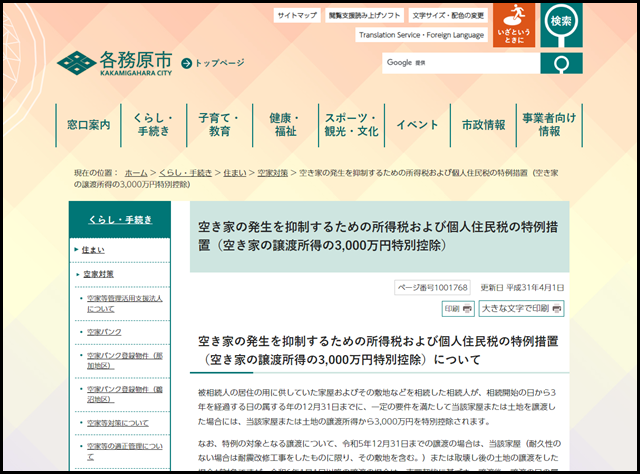Image resolution: width=640 pixels, height=474 pixels.
Task: Click the 更新日 平成31年4月1日 text
Action: pos(522,288)
